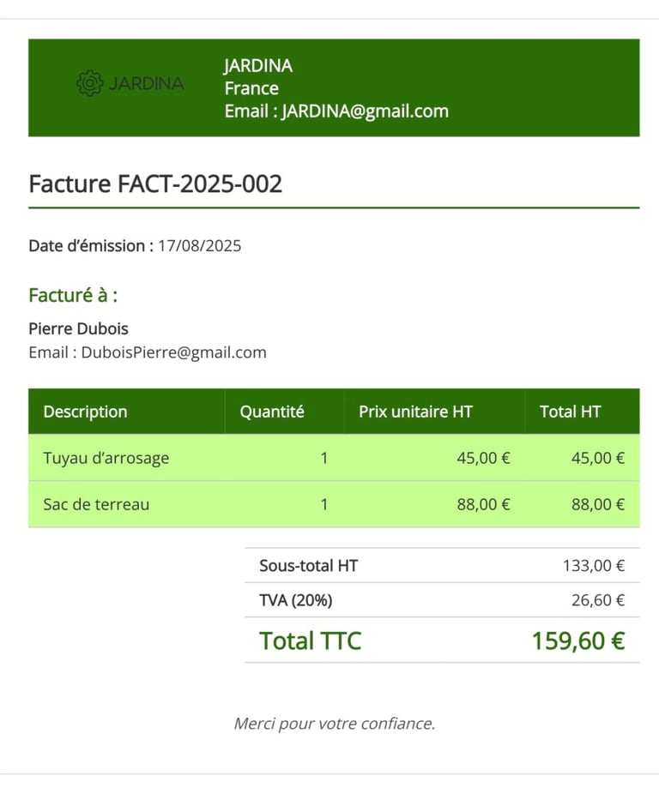Click the 159,60 € total amount
This screenshot has height=812, width=659.
click(577, 641)
